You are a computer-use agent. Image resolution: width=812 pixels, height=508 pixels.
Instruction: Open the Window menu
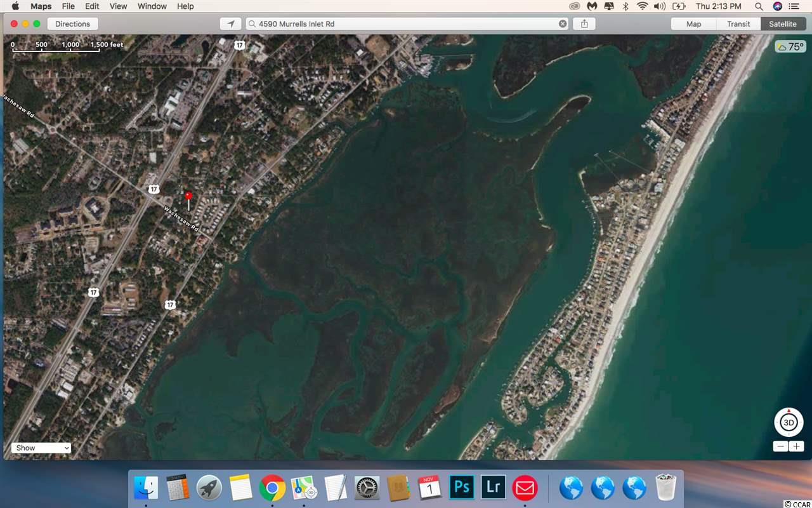click(152, 6)
